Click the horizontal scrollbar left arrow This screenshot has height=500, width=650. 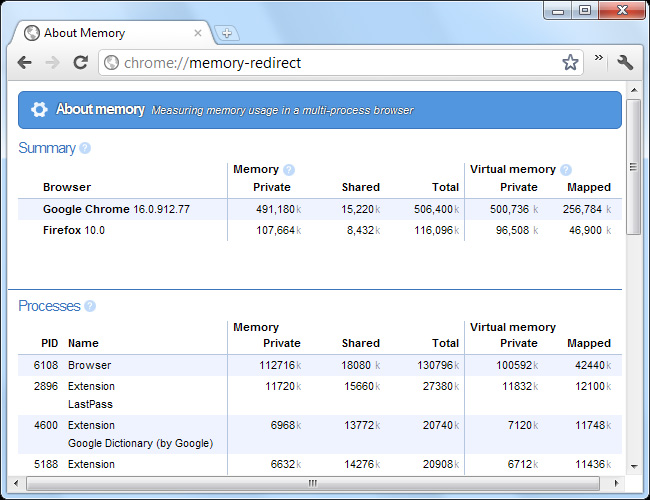16,483
